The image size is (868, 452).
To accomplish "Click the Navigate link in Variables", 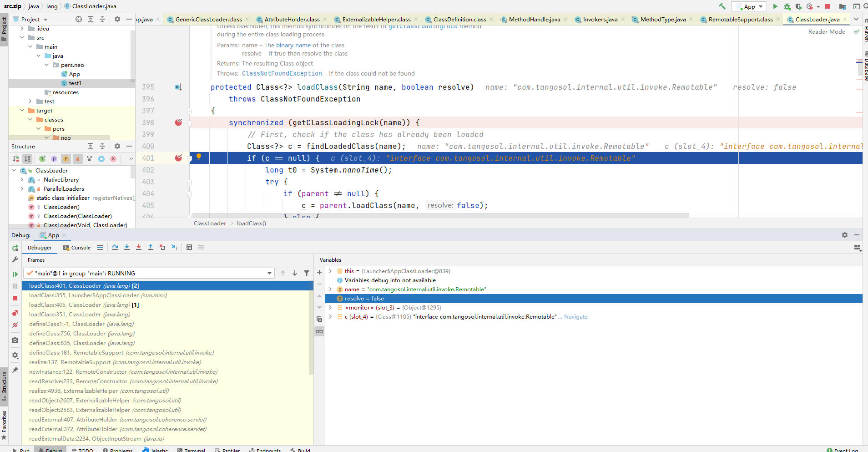I will point(576,316).
